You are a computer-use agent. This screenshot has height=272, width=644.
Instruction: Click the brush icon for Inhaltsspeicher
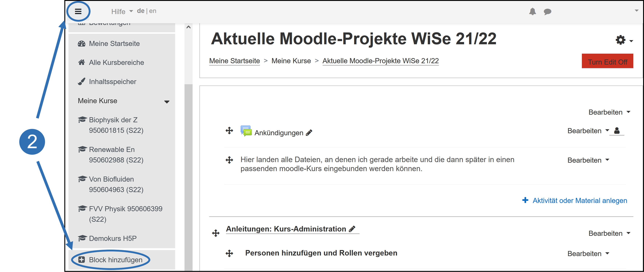tap(81, 81)
